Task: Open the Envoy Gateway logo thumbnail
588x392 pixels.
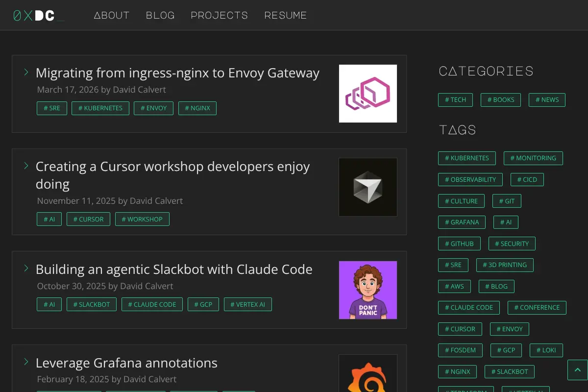Action: click(368, 94)
